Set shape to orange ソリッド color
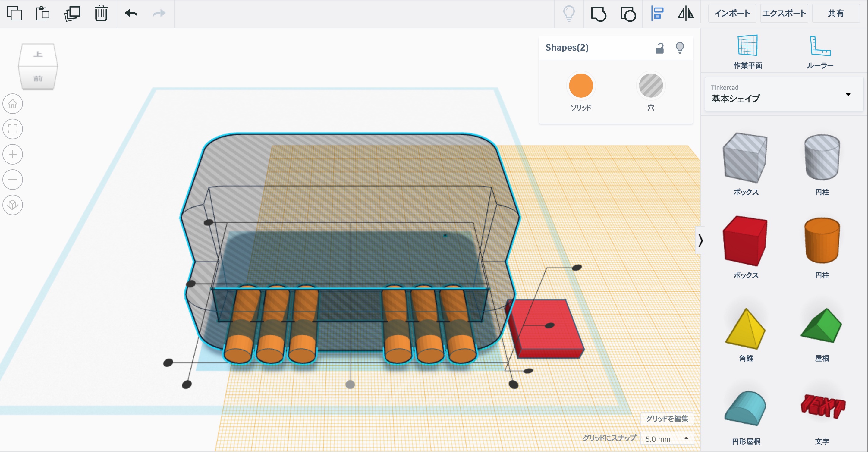868x452 pixels. (x=580, y=86)
